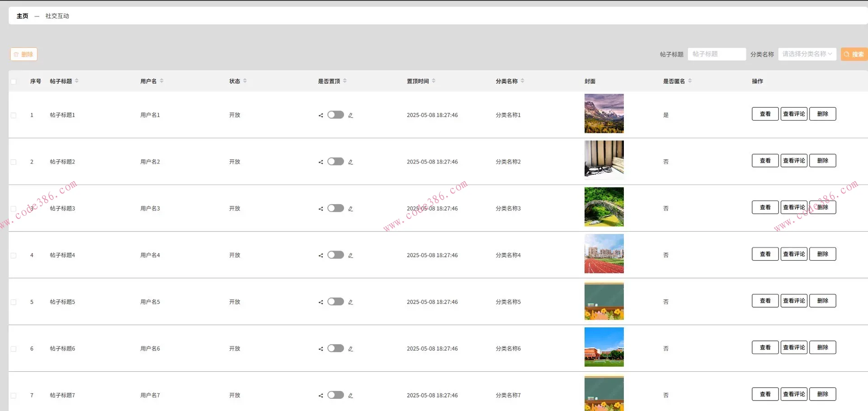Open the 请选择分类名称 dropdown
Viewport: 868px width, 411px height.
(807, 54)
